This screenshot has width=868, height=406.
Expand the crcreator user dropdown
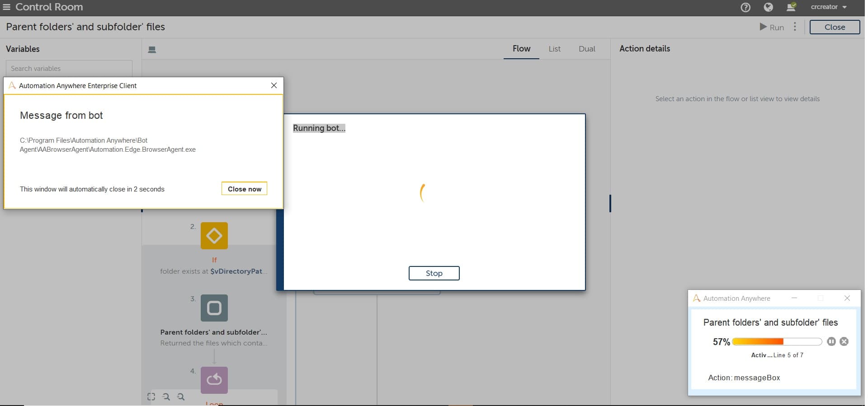(x=829, y=7)
